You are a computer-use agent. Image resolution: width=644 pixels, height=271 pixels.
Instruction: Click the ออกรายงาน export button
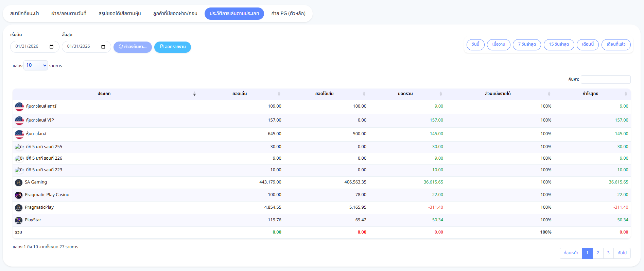click(x=173, y=47)
